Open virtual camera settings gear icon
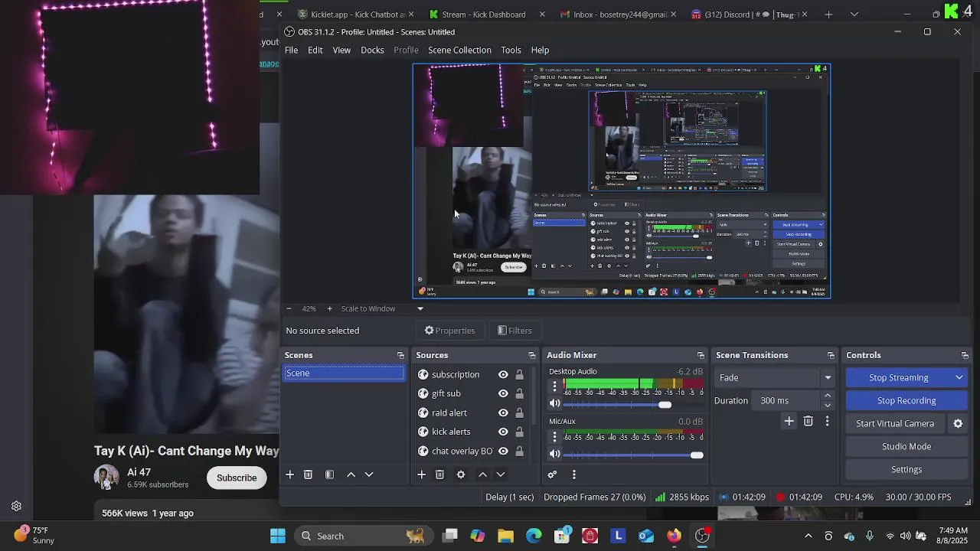The width and height of the screenshot is (980, 551). [958, 423]
